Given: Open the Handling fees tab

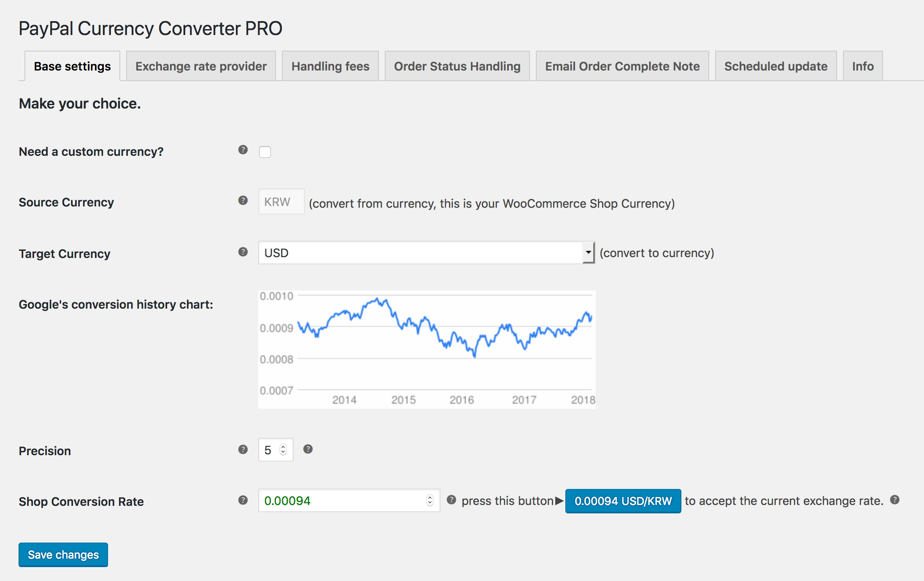Looking at the screenshot, I should (x=330, y=66).
